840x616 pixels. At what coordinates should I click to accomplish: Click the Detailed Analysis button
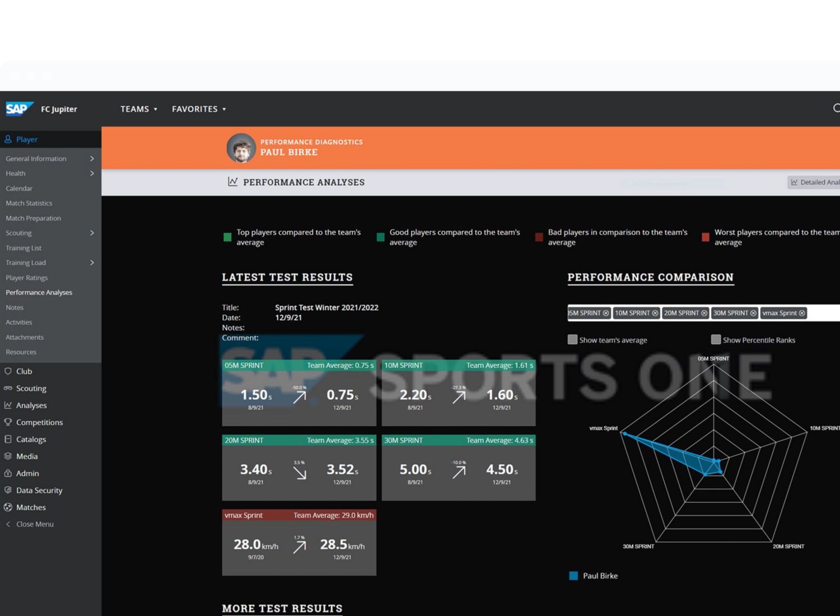pyautogui.click(x=814, y=183)
